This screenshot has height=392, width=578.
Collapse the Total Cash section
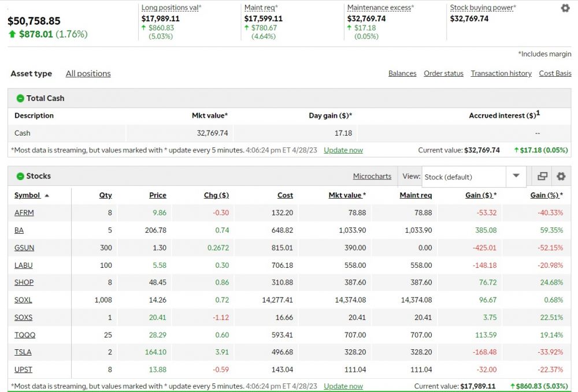(x=20, y=99)
